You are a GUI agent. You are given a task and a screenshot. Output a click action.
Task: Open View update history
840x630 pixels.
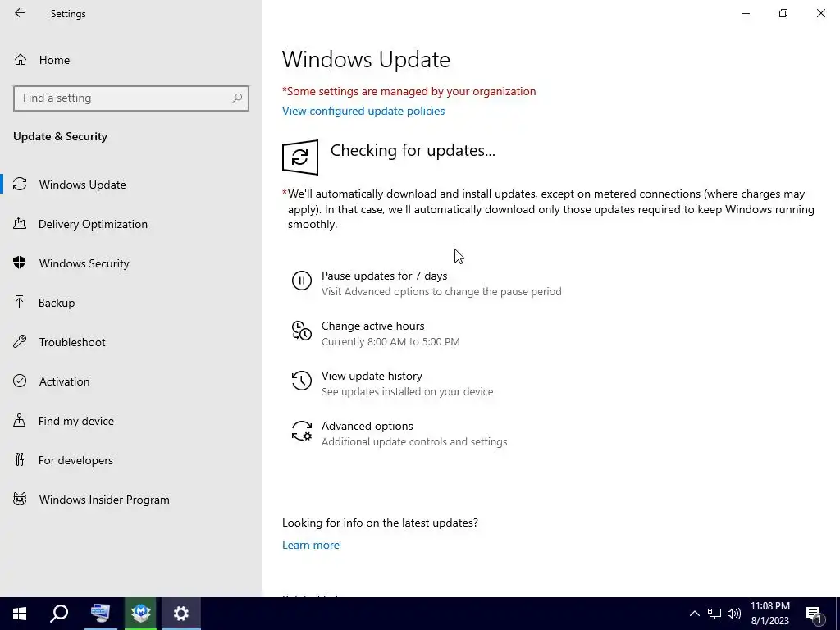(372, 376)
